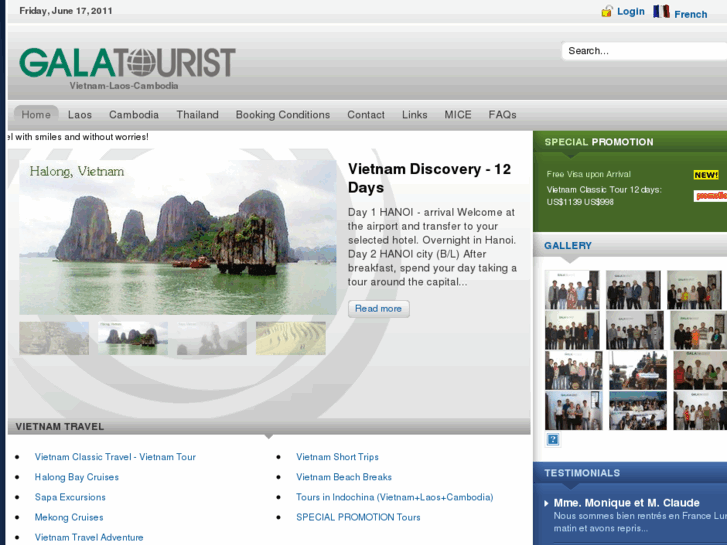Open Vietnam Beach Breaks link
Image resolution: width=727 pixels, height=545 pixels.
coord(344,477)
